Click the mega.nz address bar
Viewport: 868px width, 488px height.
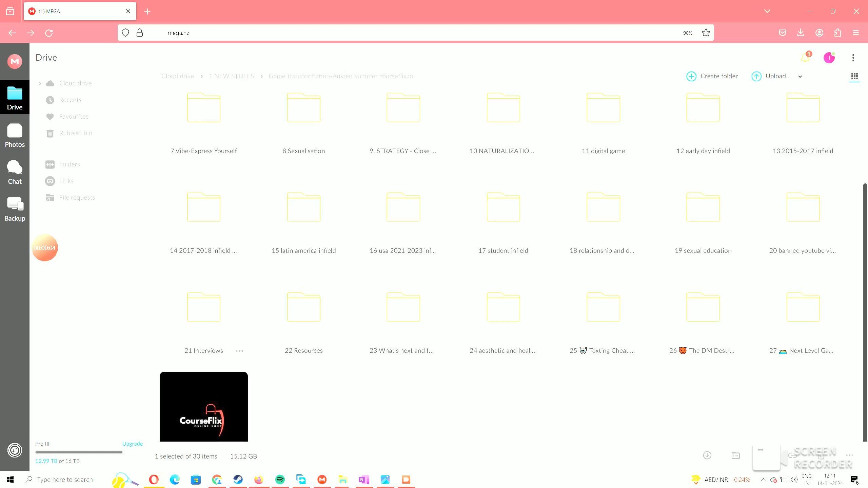(x=415, y=33)
